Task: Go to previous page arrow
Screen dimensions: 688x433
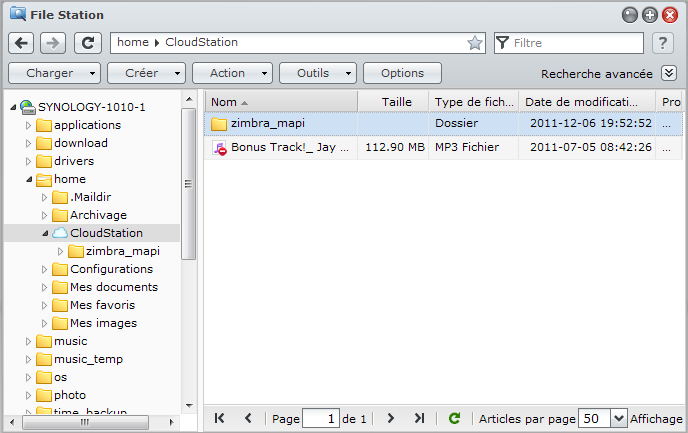Action: 248,419
